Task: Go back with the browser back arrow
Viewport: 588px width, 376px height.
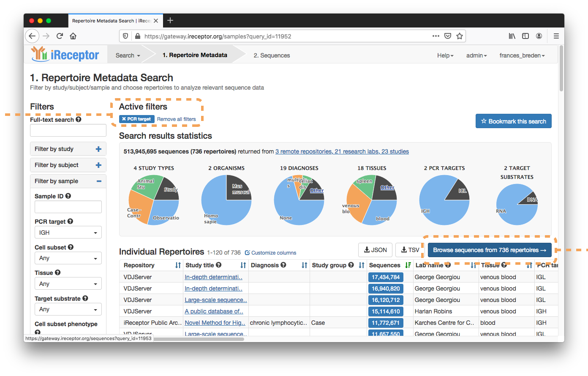Action: (x=32, y=36)
